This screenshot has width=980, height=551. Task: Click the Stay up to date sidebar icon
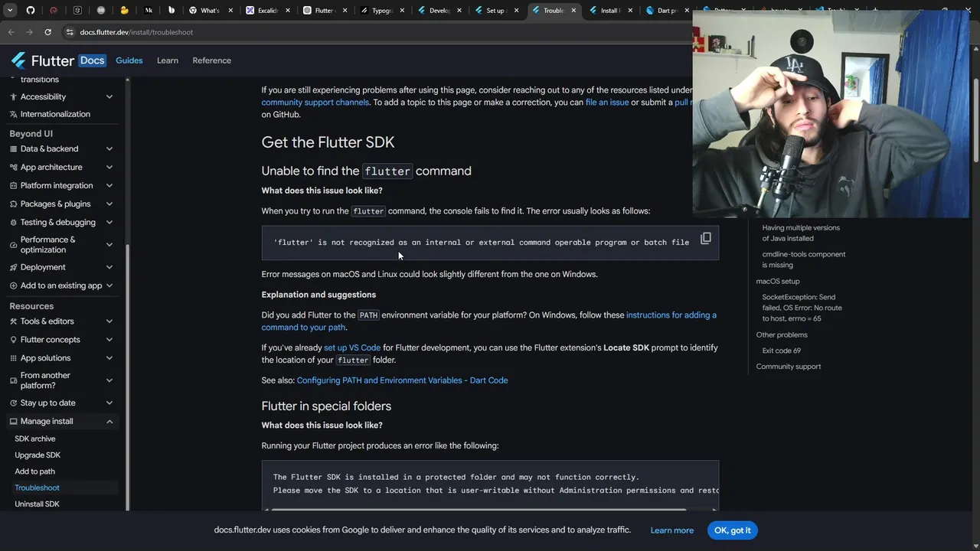(13, 403)
